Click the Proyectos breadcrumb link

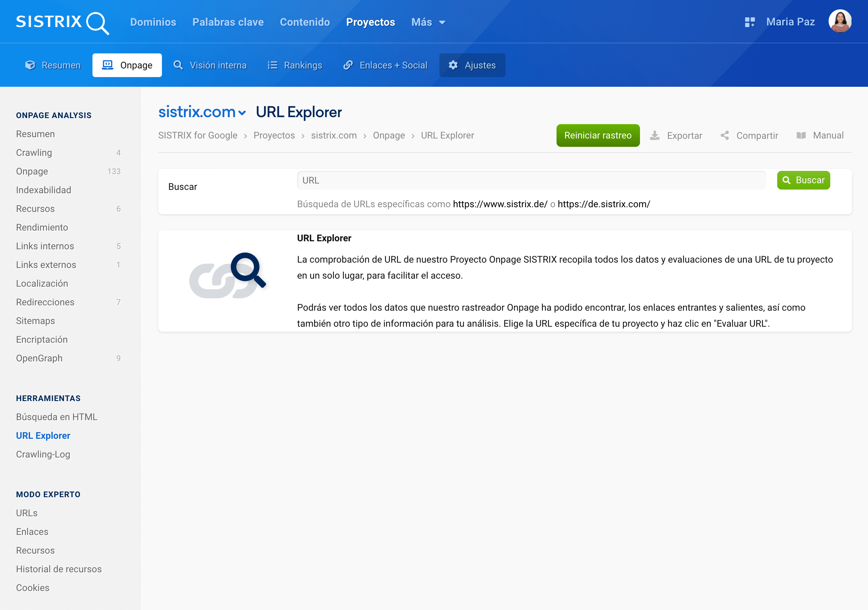point(274,135)
